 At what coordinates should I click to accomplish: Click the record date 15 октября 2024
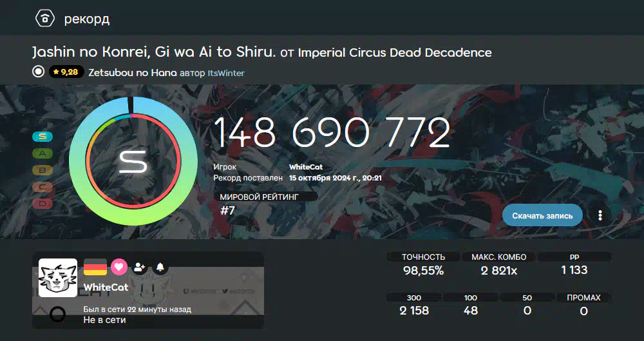click(x=336, y=178)
